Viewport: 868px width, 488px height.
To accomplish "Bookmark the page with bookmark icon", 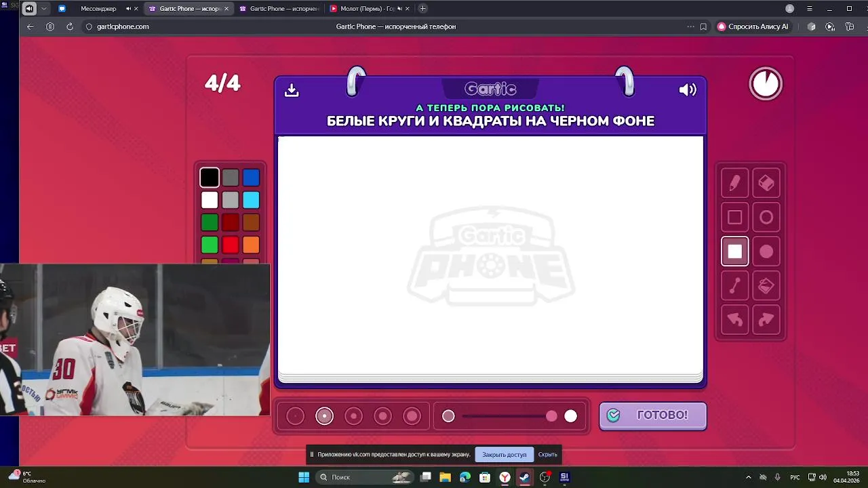I will click(703, 26).
